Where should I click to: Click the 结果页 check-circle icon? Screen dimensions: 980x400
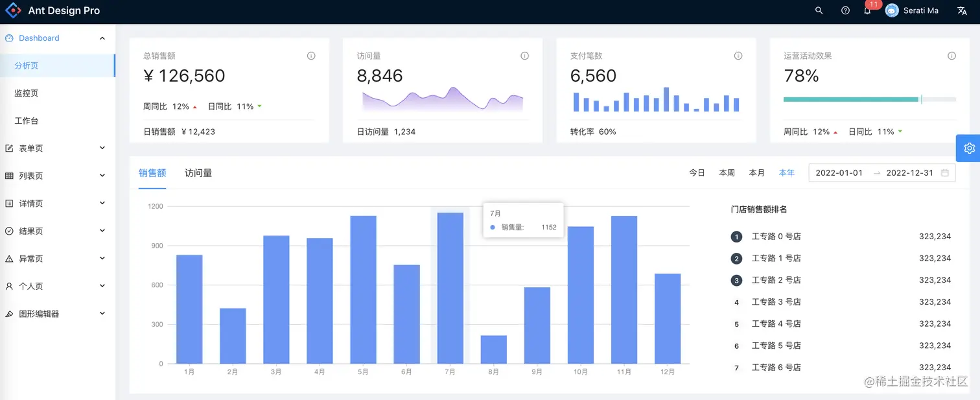click(9, 231)
